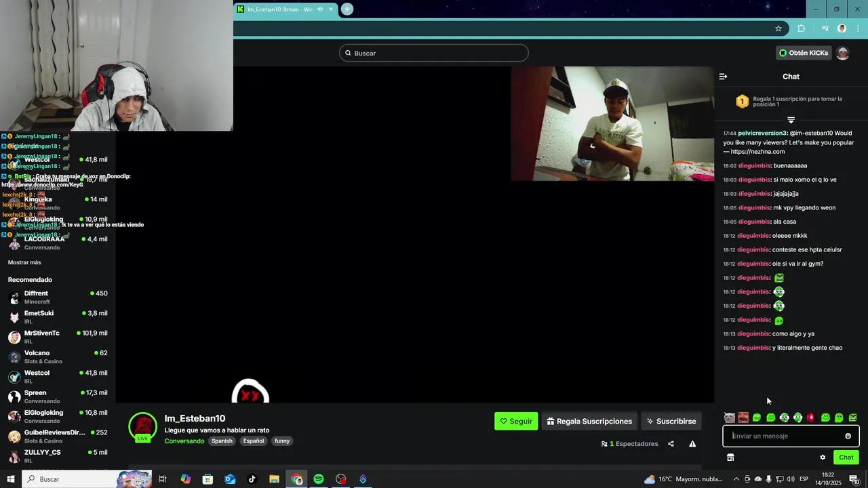The height and width of the screenshot is (488, 868).
Task: Open volume control in system tray
Action: (x=790, y=479)
